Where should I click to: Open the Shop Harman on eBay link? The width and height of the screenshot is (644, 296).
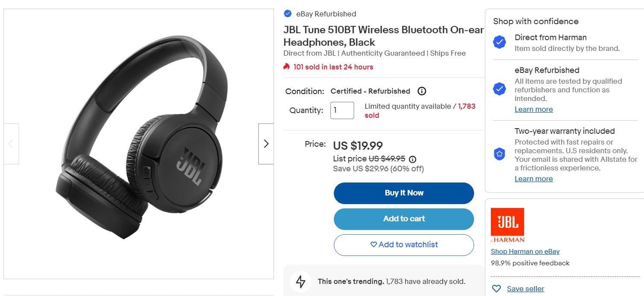click(525, 251)
